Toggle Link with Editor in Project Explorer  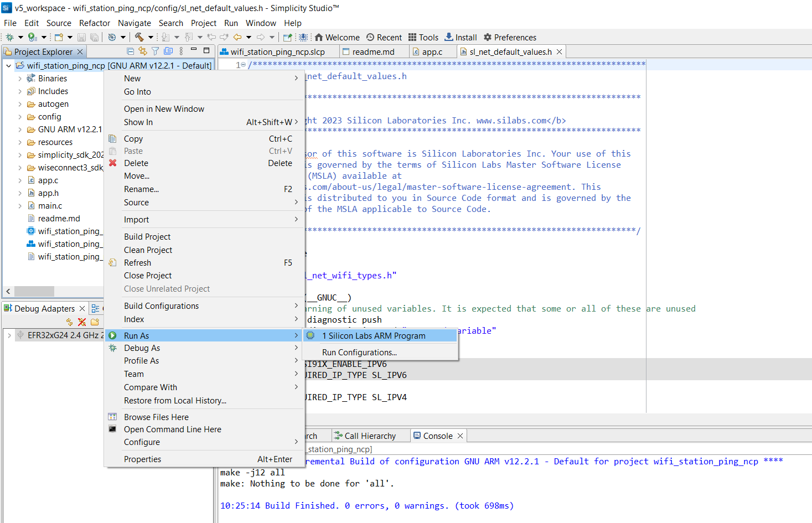tap(142, 50)
